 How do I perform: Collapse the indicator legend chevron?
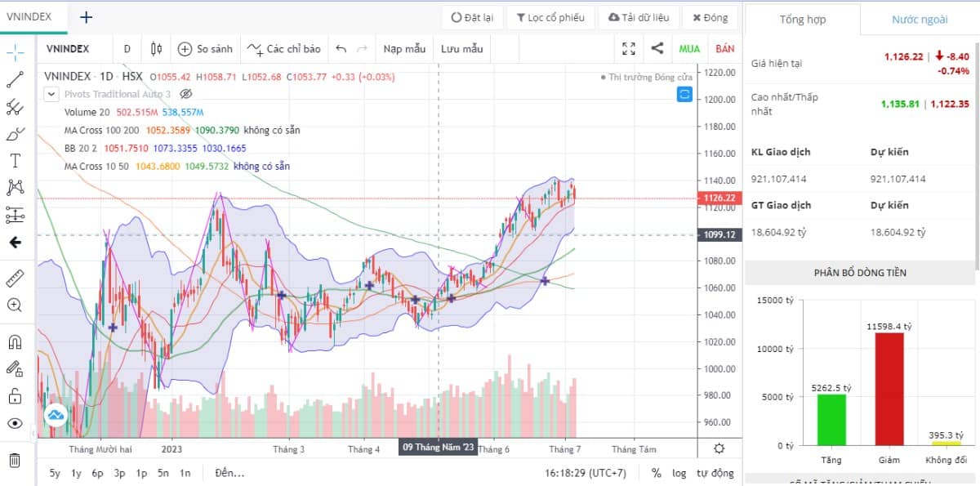click(51, 94)
